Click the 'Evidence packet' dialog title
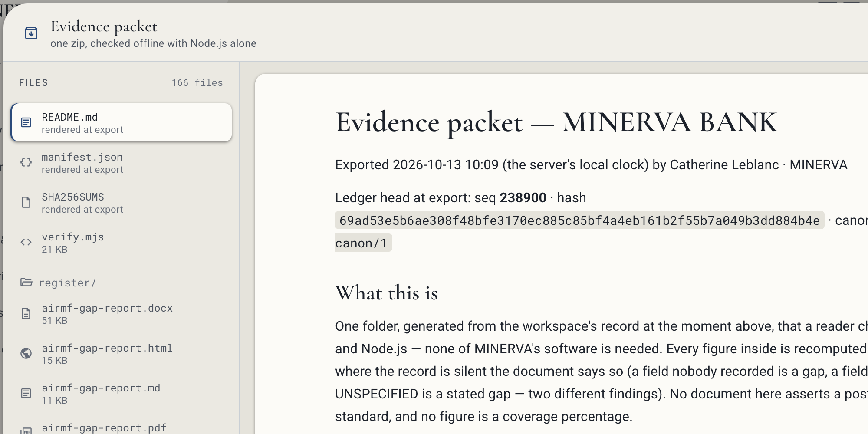Viewport: 868px width, 434px height. pyautogui.click(x=104, y=26)
